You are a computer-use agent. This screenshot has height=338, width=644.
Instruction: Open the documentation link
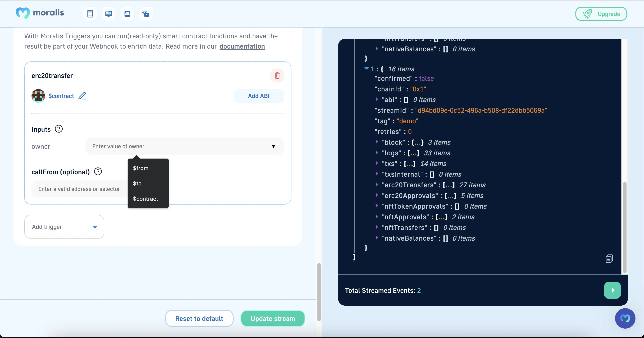tap(242, 46)
